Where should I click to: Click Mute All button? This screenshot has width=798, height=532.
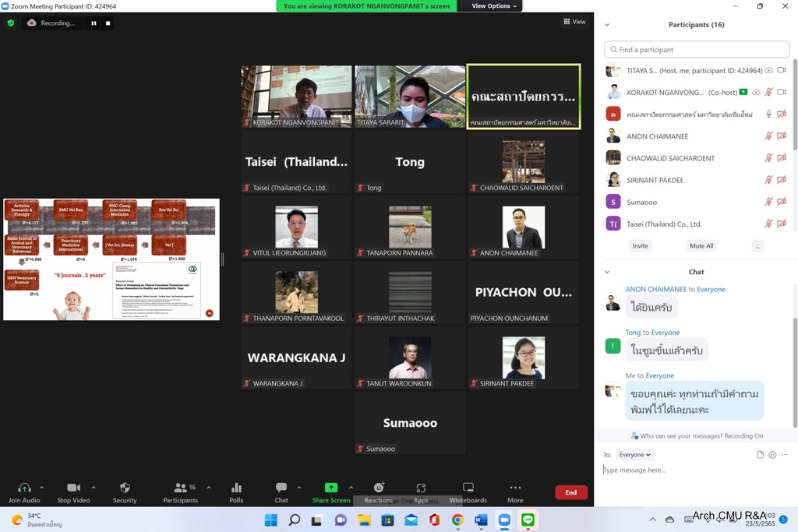click(x=701, y=245)
